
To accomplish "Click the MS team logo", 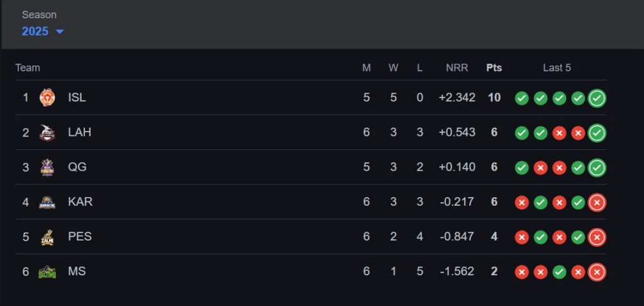I will tap(47, 272).
